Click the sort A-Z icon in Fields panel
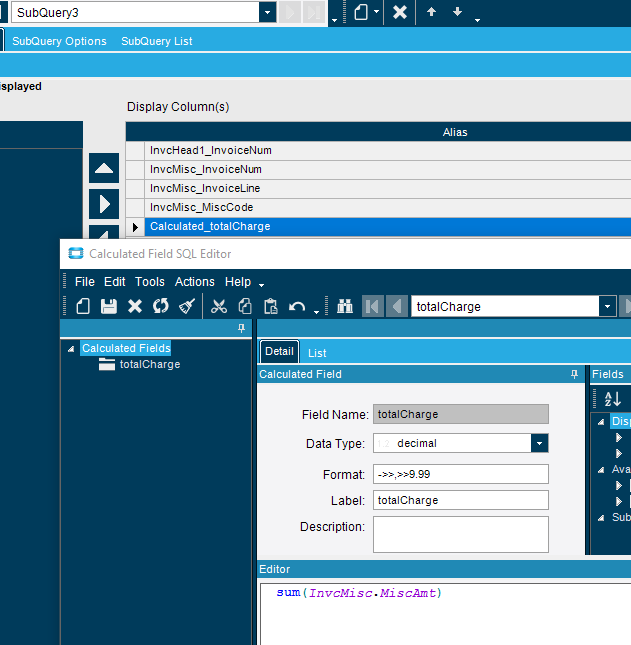The height and width of the screenshot is (645, 631). point(612,399)
